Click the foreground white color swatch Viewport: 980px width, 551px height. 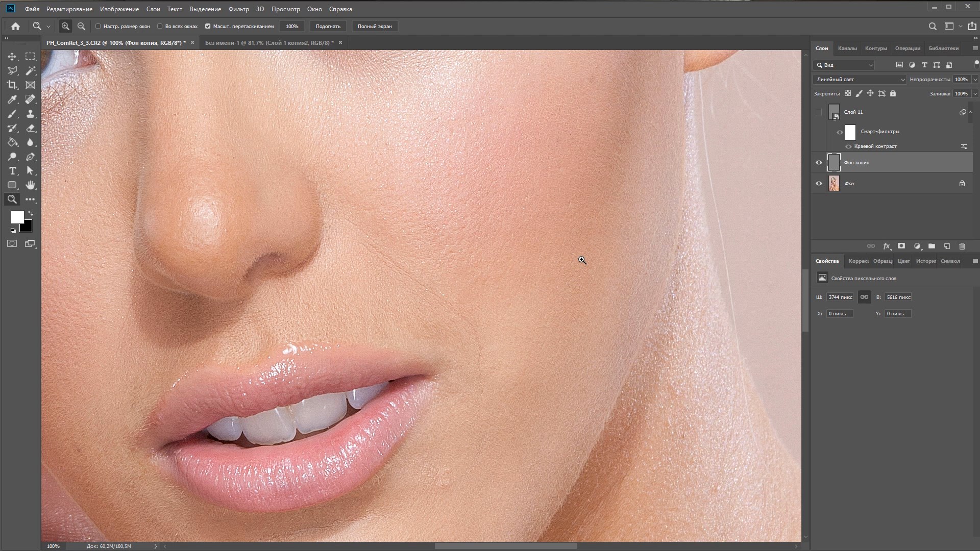click(17, 217)
